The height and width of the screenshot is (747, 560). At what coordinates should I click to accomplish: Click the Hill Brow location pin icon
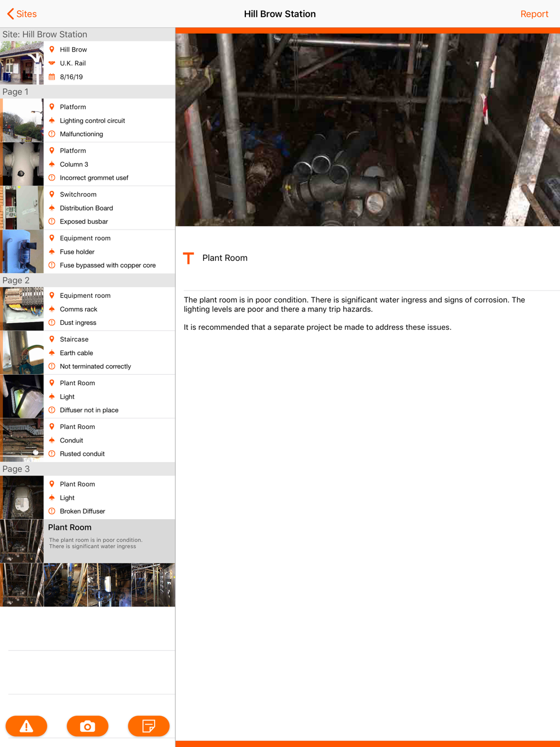tap(52, 49)
